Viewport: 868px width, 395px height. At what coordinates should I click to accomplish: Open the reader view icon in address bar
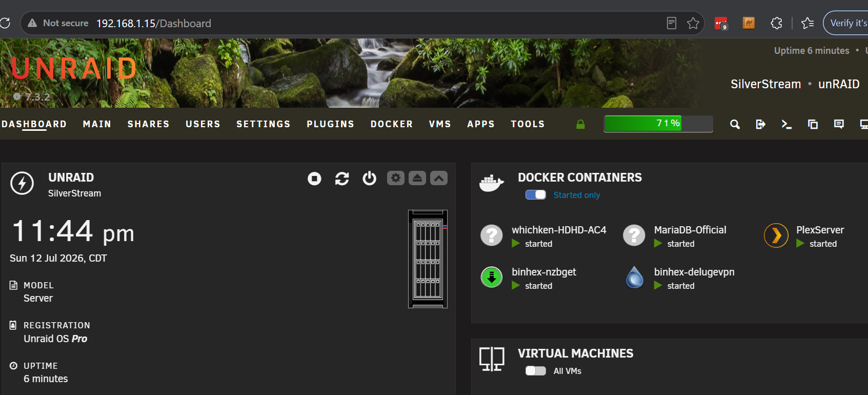click(x=671, y=23)
